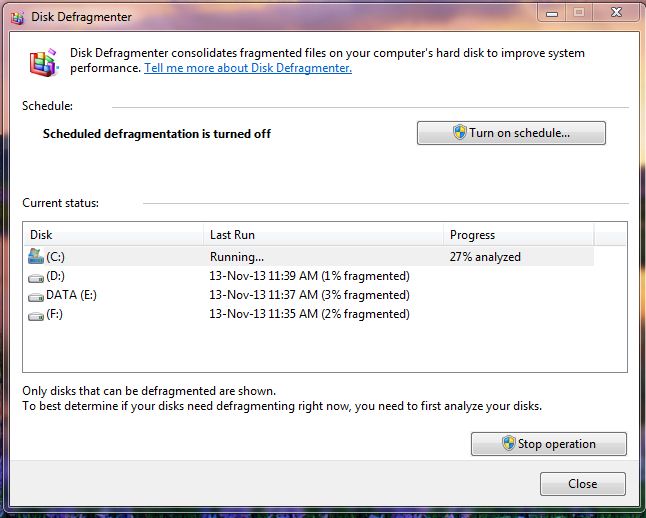Click the Disk Defragmenter title bar icon
The height and width of the screenshot is (518, 646).
(x=17, y=17)
